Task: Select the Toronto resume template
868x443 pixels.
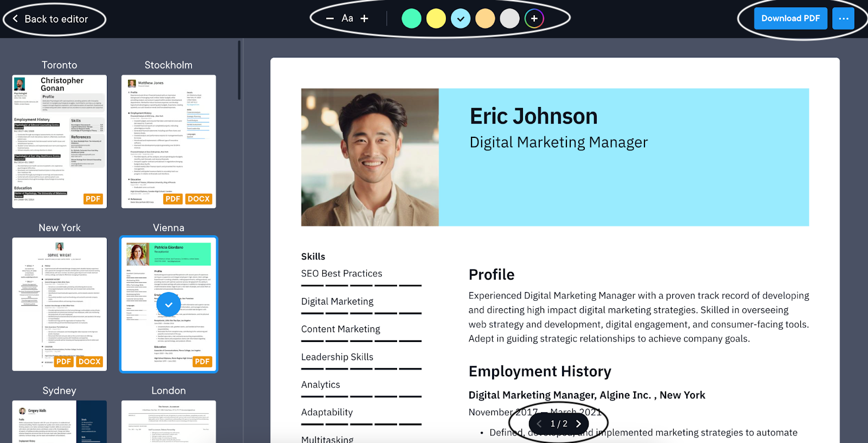Action: pyautogui.click(x=60, y=141)
